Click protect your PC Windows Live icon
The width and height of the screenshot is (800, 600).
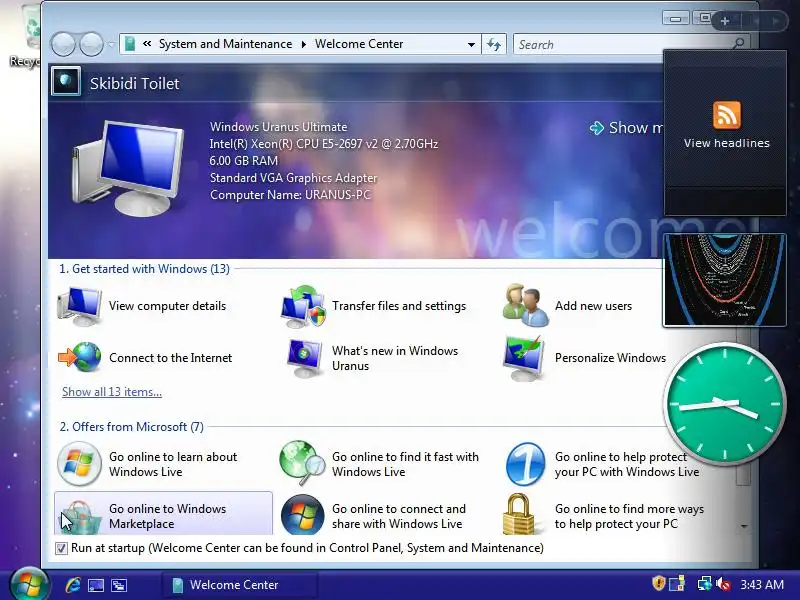pyautogui.click(x=526, y=464)
